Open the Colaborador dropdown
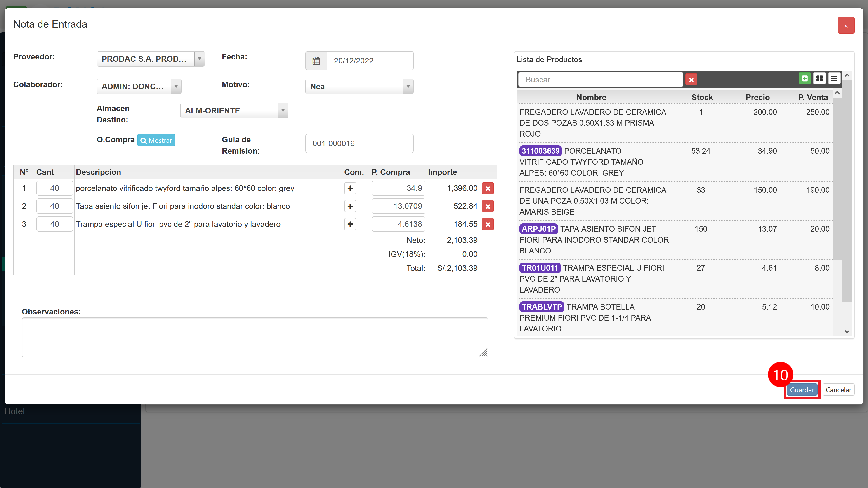 click(x=139, y=87)
